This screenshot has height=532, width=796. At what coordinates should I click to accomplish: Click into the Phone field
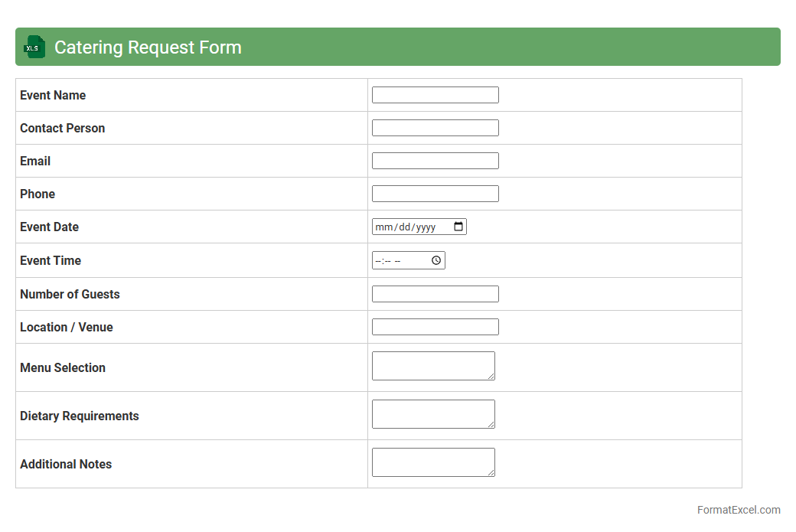(435, 194)
